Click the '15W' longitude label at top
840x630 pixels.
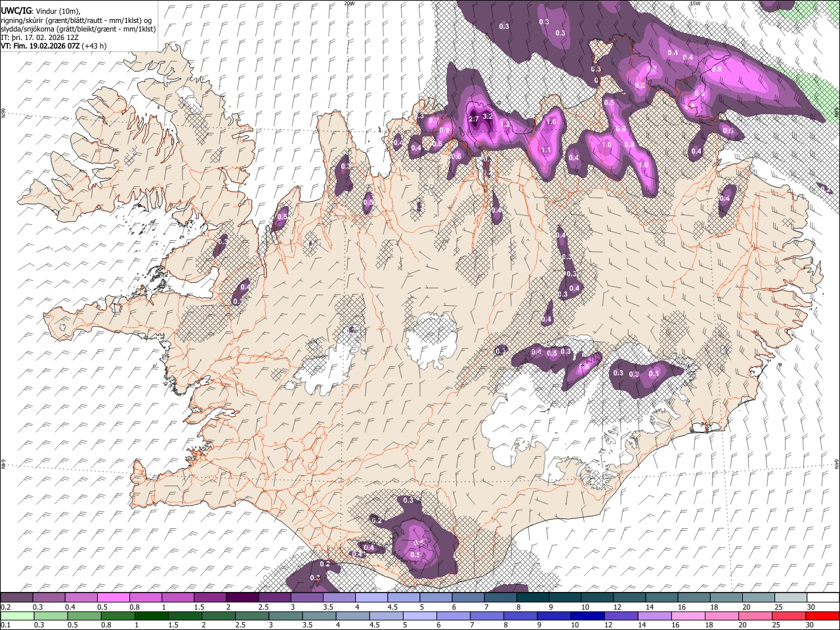click(695, 3)
